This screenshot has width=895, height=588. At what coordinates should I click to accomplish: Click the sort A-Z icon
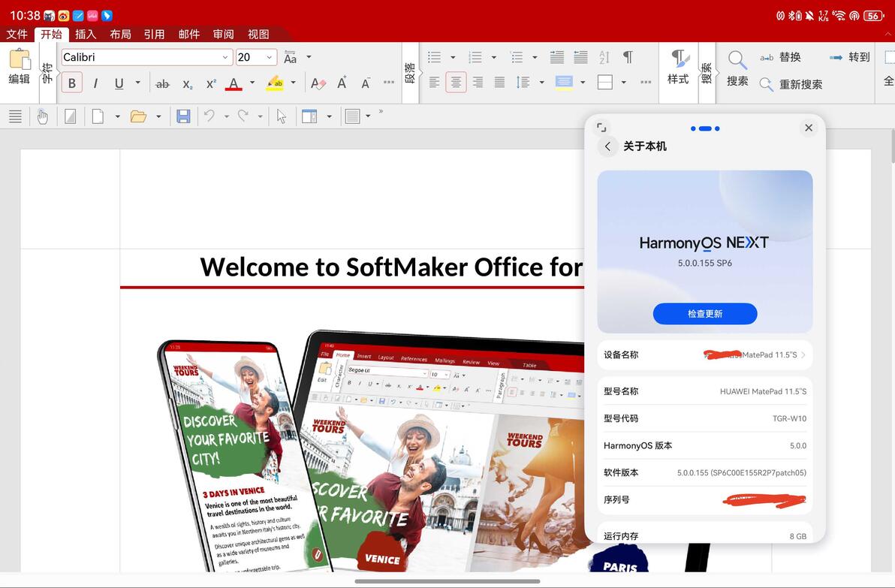604,57
